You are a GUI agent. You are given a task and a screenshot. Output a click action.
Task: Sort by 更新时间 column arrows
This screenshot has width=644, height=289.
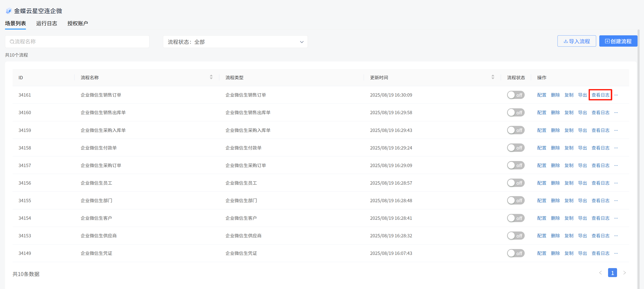click(493, 77)
